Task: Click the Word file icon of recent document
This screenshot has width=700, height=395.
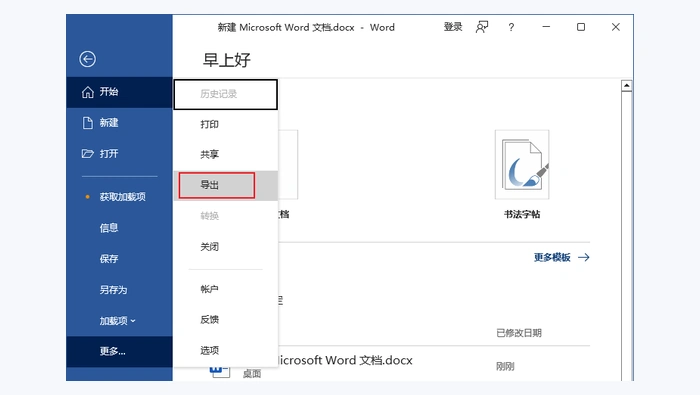Action: (x=220, y=372)
